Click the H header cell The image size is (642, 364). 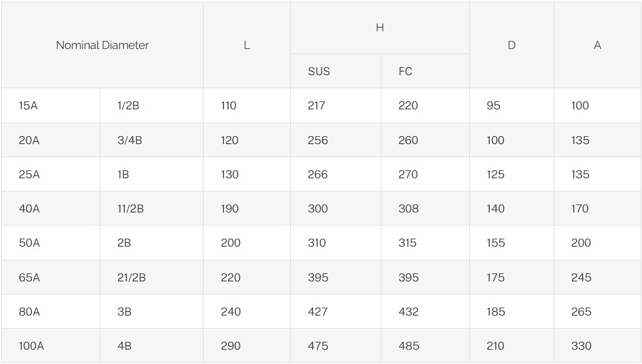tap(380, 28)
